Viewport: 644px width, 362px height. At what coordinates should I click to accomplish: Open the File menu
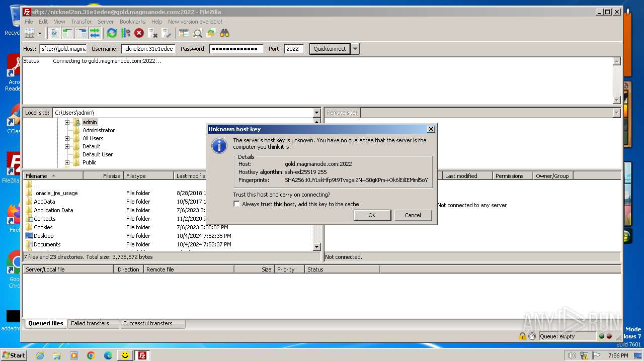pyautogui.click(x=29, y=22)
